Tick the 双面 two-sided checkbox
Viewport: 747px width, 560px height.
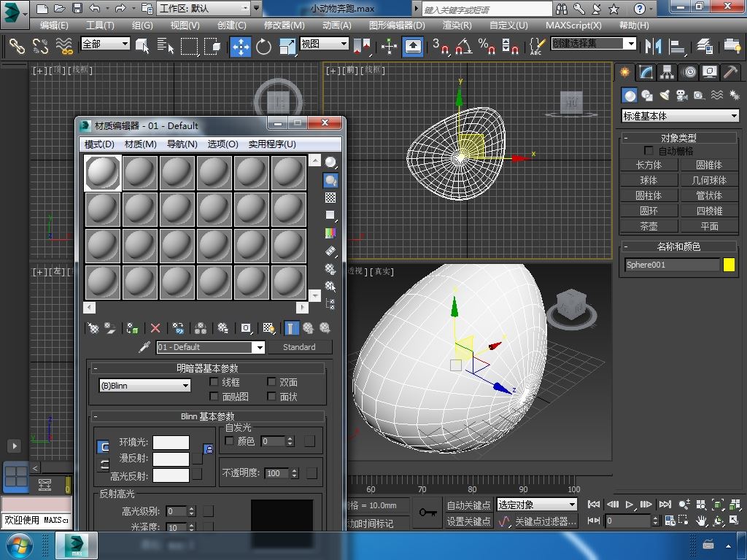[271, 382]
